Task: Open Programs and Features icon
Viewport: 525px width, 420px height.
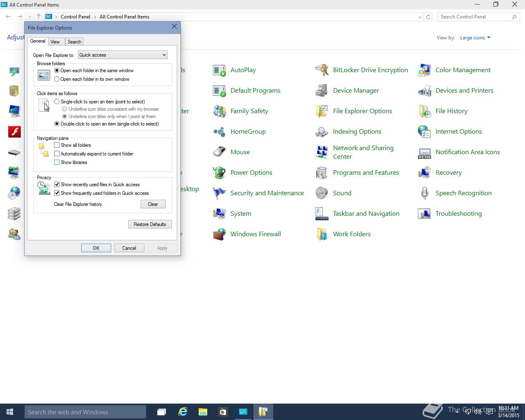Action: pyautogui.click(x=322, y=173)
